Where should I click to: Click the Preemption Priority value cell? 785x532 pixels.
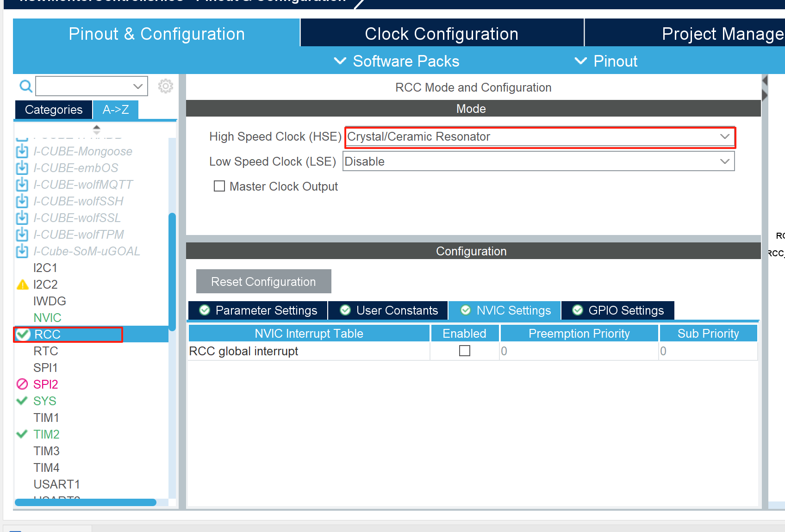point(579,351)
